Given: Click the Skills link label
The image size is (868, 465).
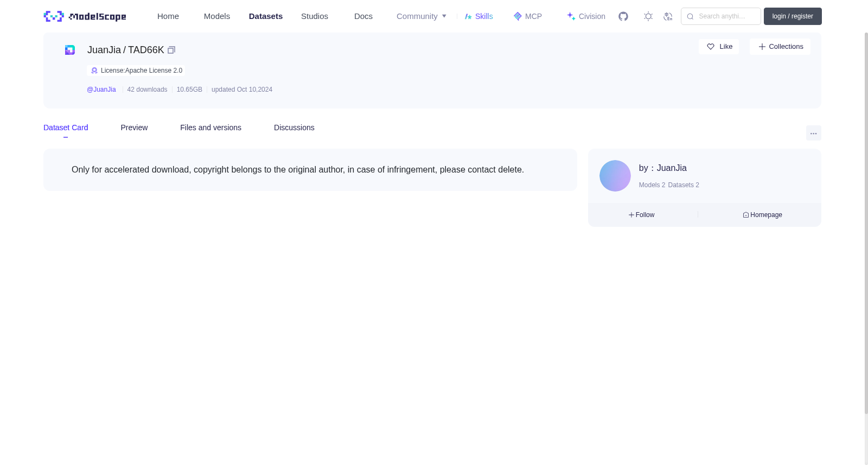Looking at the screenshot, I should 484,16.
